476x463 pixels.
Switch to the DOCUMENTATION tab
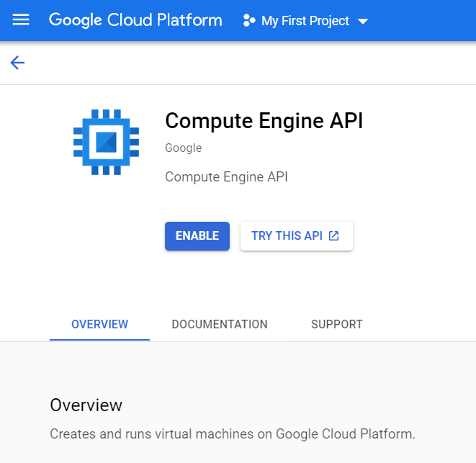(x=220, y=324)
